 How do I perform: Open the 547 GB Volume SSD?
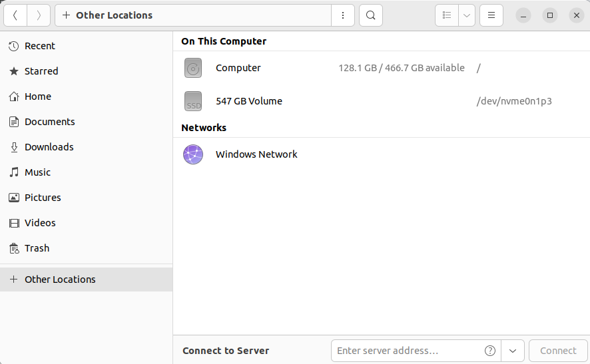pos(248,101)
